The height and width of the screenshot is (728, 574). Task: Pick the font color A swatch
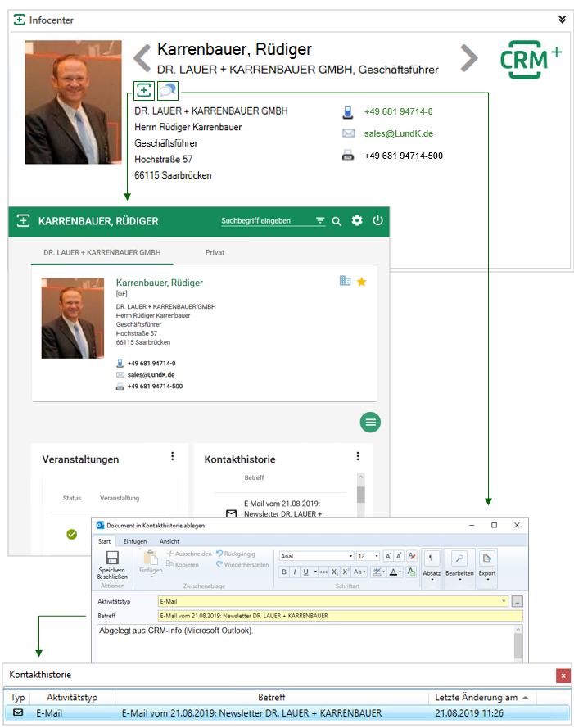pyautogui.click(x=395, y=572)
